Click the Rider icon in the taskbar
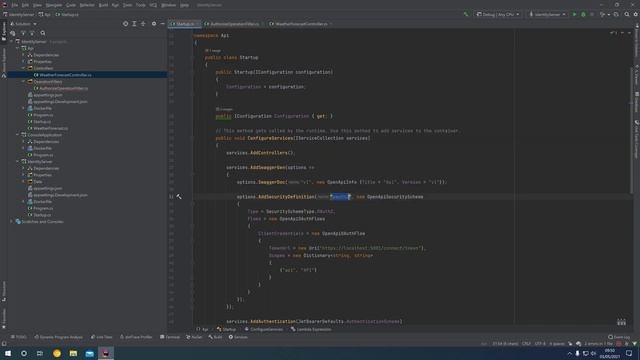The height and width of the screenshot is (360, 640). 106,353
